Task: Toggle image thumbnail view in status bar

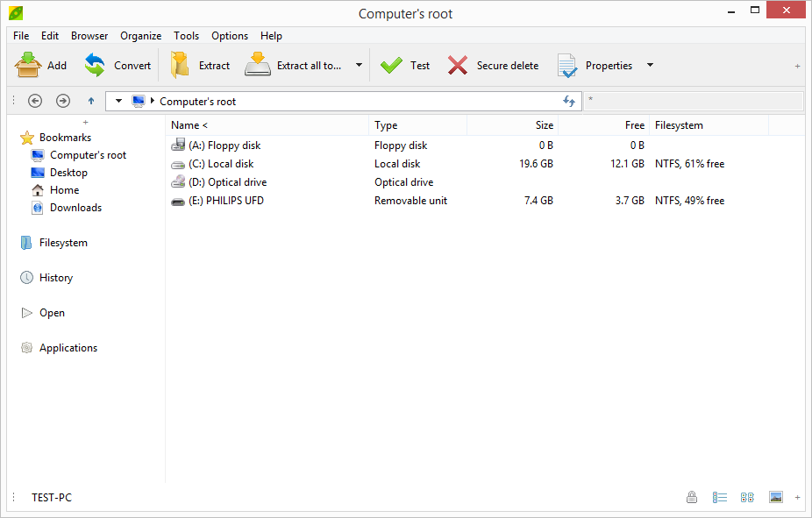Action: click(x=776, y=498)
